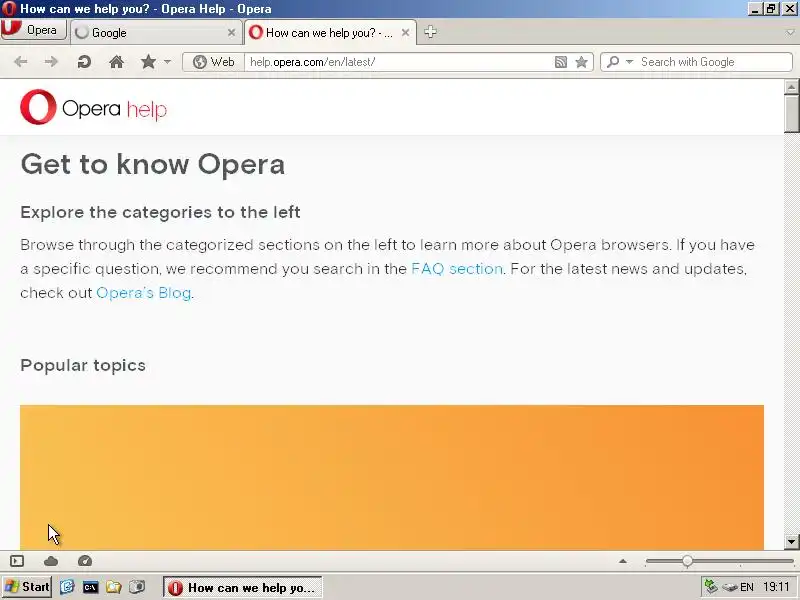Click the vertical scrollbar thumb
The width and height of the screenshot is (800, 600).
pyautogui.click(x=791, y=113)
